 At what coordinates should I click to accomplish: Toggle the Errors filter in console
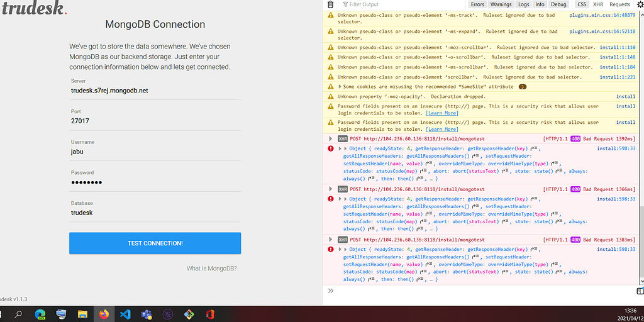(477, 4)
